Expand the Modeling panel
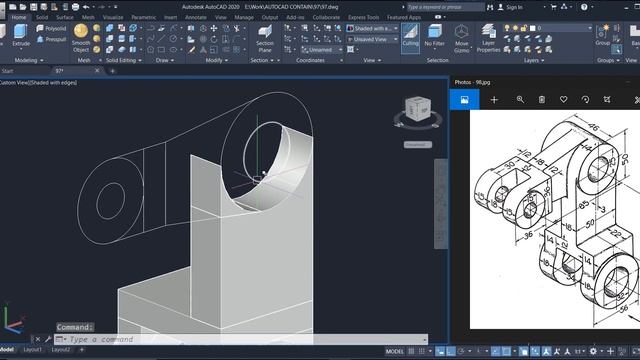This screenshot has width=640, height=360. [29, 60]
